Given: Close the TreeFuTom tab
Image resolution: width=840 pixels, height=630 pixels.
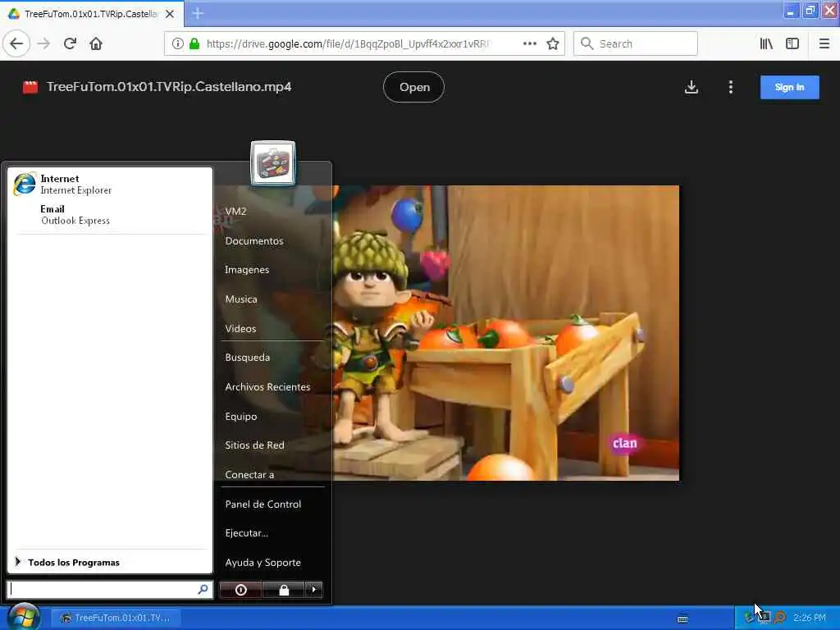Looking at the screenshot, I should tap(170, 14).
